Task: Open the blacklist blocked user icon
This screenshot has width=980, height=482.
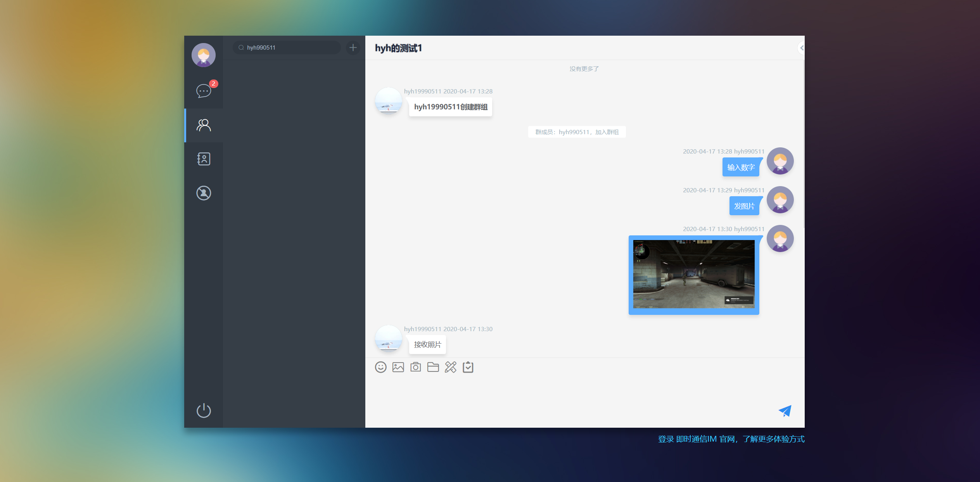Action: (204, 193)
